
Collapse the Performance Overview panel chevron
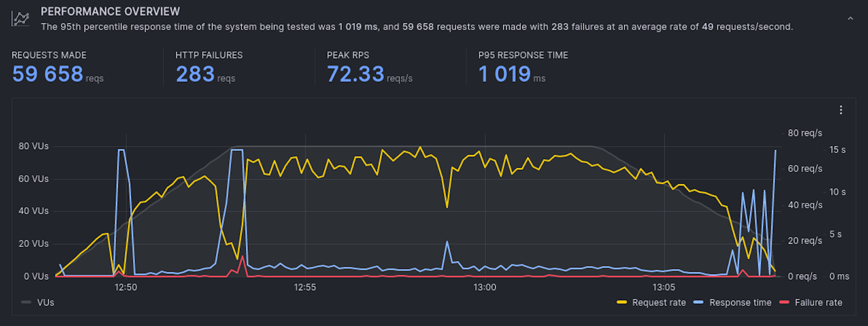click(850, 19)
